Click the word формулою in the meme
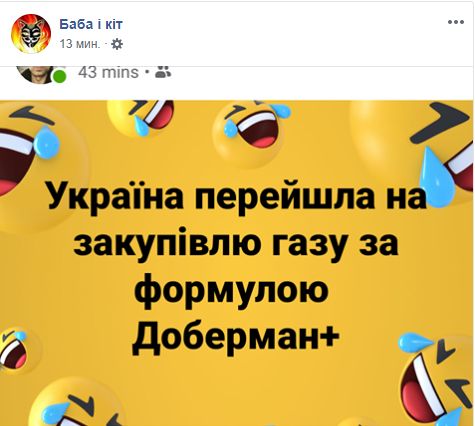The image size is (475, 426). (x=231, y=289)
